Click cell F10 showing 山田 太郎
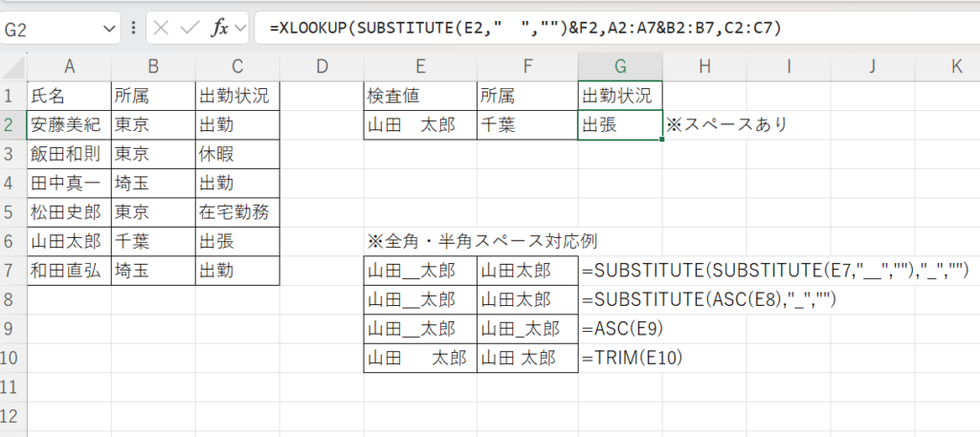 click(x=527, y=359)
